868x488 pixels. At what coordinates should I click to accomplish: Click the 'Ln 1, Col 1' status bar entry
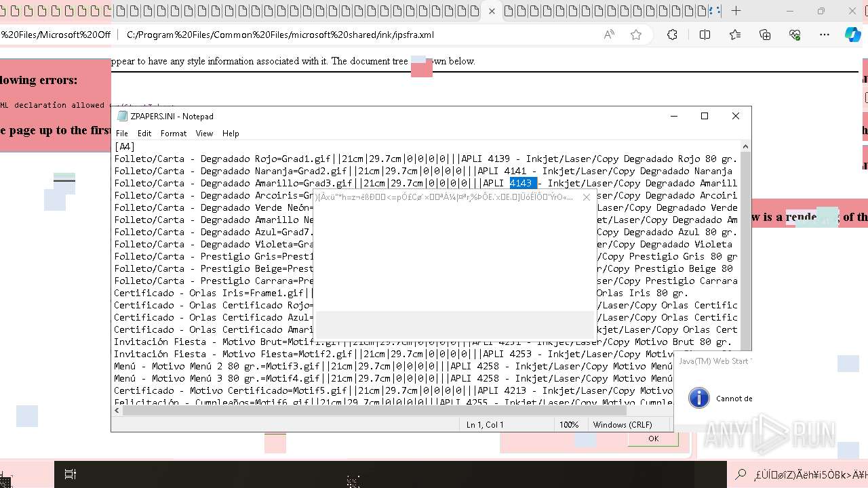click(x=485, y=425)
